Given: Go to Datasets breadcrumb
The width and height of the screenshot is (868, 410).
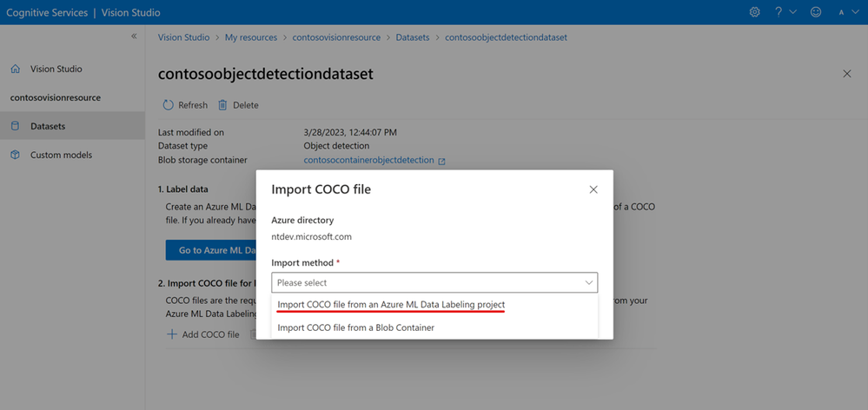Looking at the screenshot, I should 413,37.
